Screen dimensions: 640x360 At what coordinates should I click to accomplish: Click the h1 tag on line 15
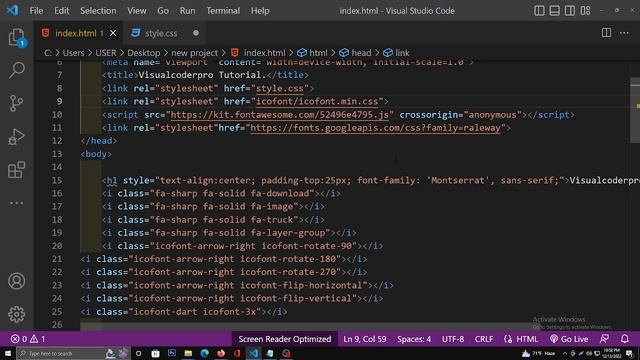(111, 180)
